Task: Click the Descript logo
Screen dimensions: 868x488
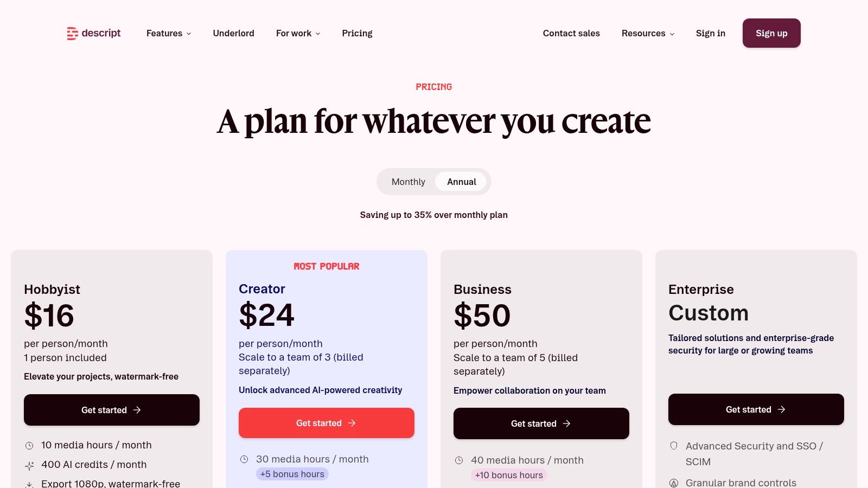Action: pyautogui.click(x=93, y=33)
